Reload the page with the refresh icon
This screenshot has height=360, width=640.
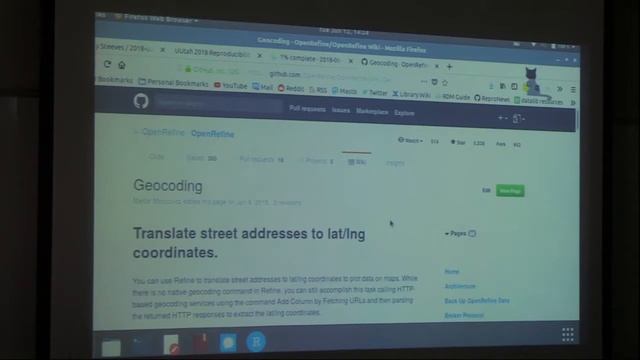click(x=107, y=64)
